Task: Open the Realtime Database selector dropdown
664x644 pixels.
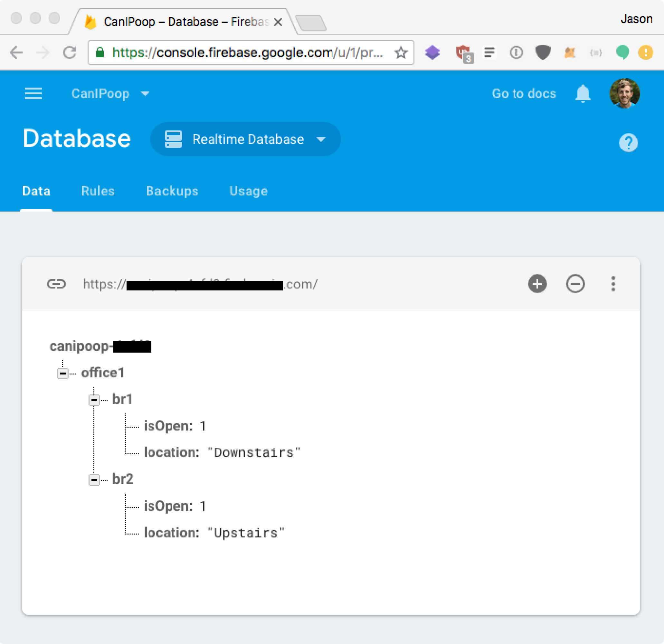Action: [x=245, y=139]
